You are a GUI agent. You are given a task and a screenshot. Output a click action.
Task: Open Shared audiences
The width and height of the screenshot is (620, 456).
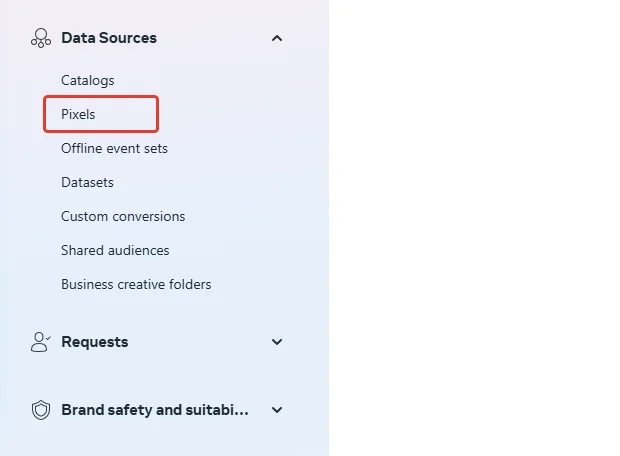(x=115, y=250)
